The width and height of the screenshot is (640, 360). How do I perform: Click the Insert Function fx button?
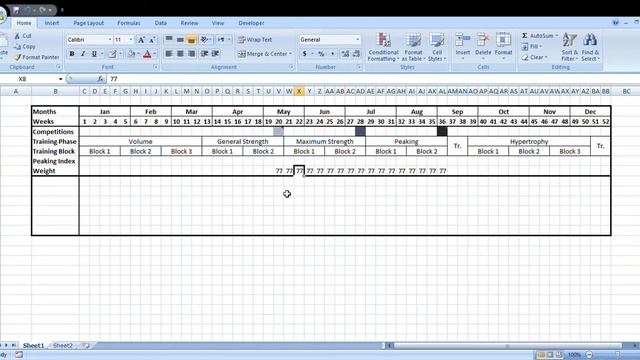coord(100,79)
